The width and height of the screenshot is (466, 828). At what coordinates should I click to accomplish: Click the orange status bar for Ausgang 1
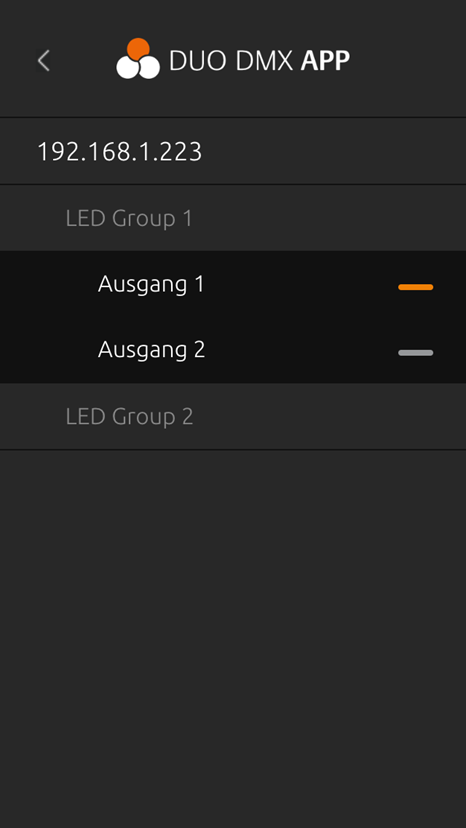tap(416, 287)
